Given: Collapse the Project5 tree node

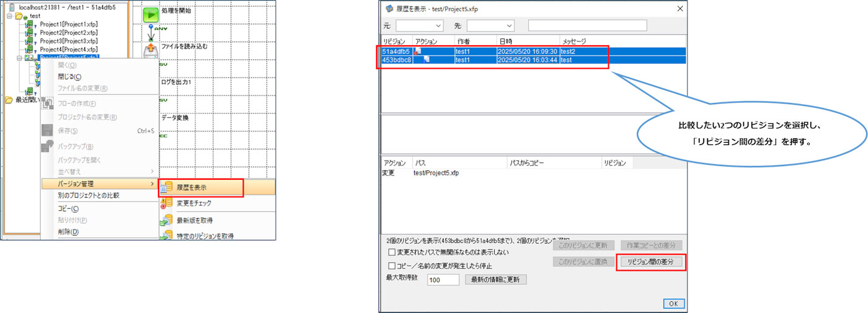Looking at the screenshot, I should coord(20,57).
